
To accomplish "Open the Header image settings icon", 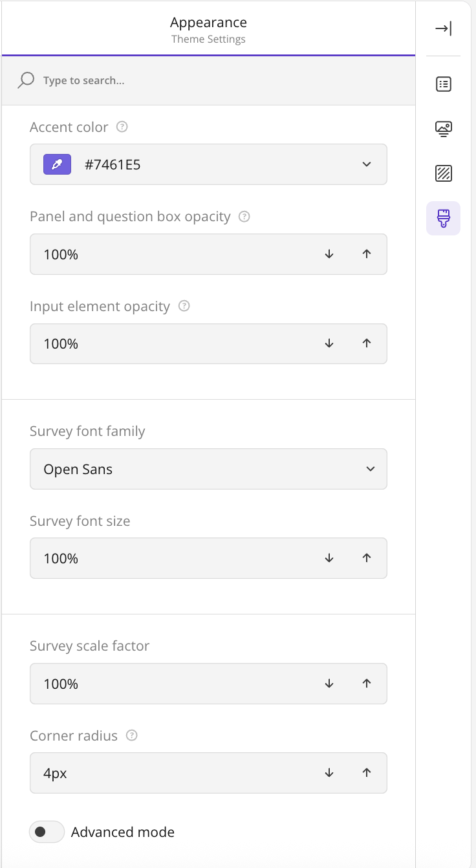I will click(x=443, y=129).
